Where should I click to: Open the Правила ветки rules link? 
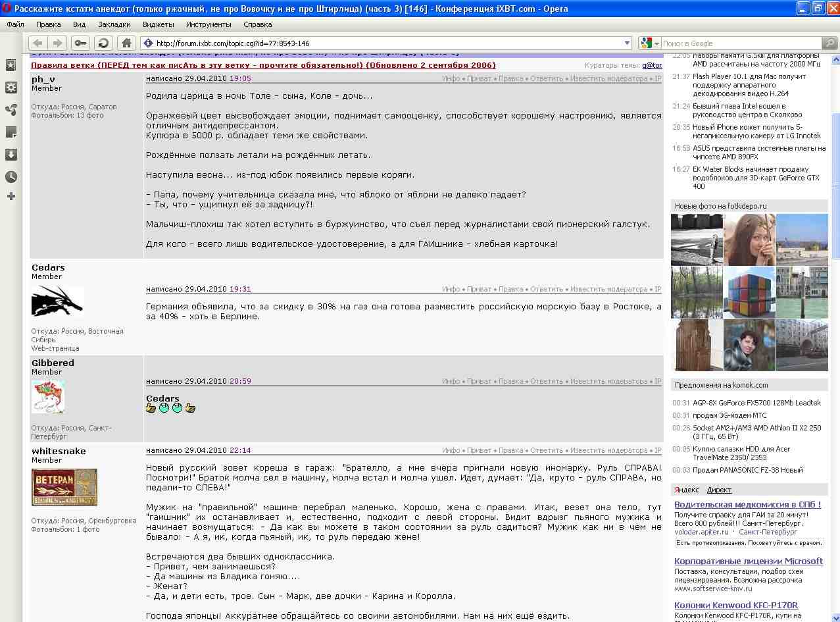pyautogui.click(x=263, y=65)
